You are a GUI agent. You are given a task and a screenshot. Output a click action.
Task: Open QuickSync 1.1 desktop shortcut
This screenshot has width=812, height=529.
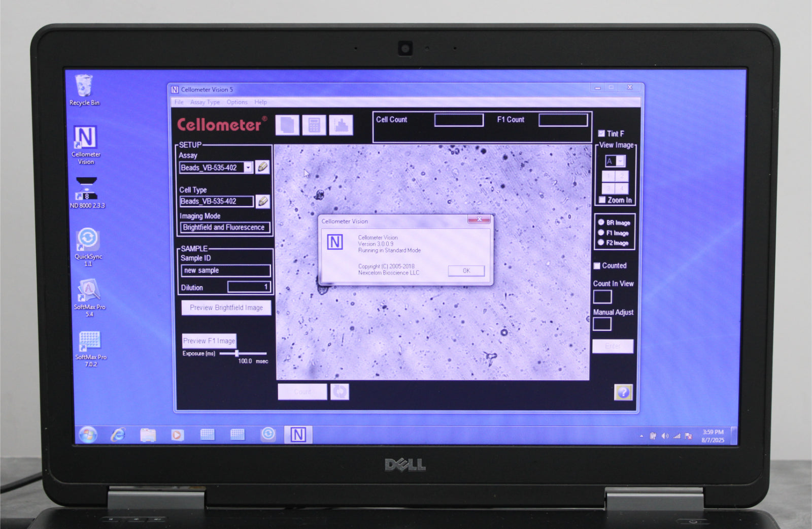88,247
